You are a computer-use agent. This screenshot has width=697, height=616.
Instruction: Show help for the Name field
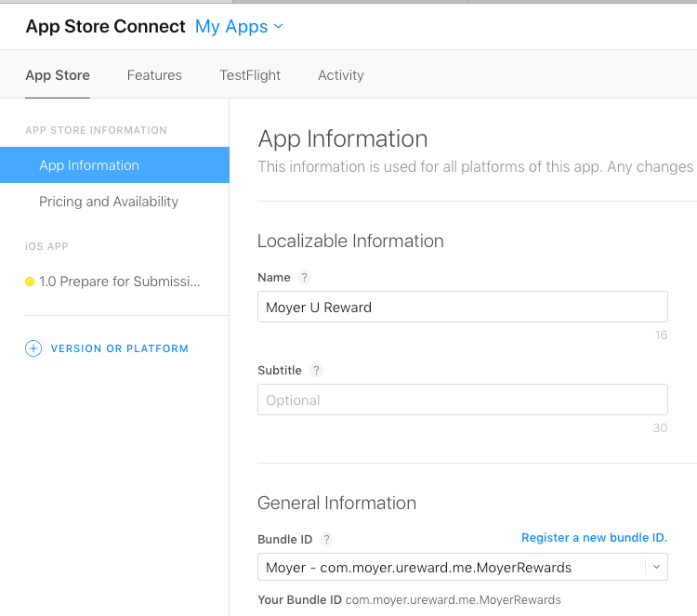point(304,277)
